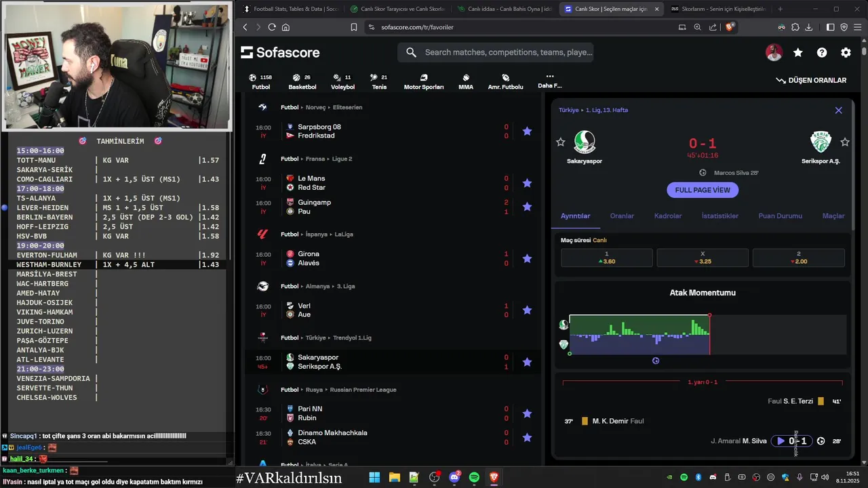Open Düşen Oranlar link

(811, 80)
